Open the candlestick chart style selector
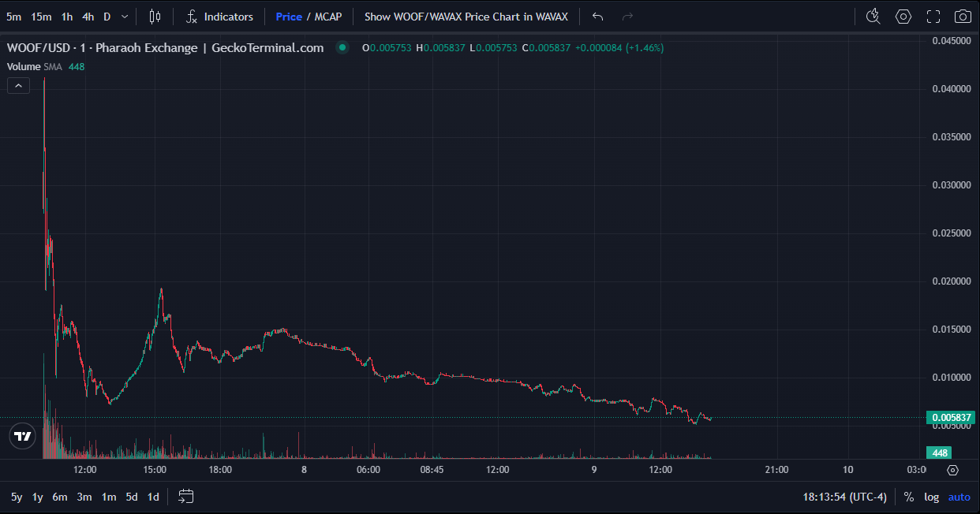Image resolution: width=980 pixels, height=514 pixels. pos(155,17)
